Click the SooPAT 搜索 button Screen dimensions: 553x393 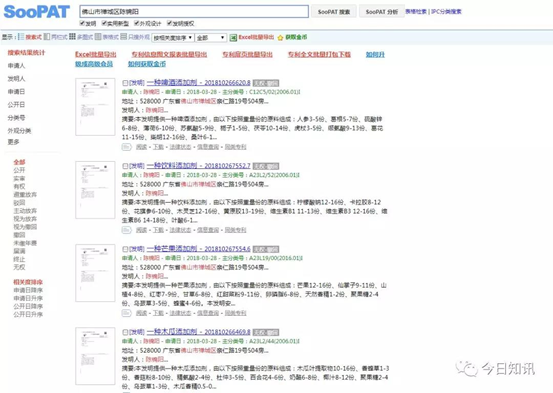334,12
